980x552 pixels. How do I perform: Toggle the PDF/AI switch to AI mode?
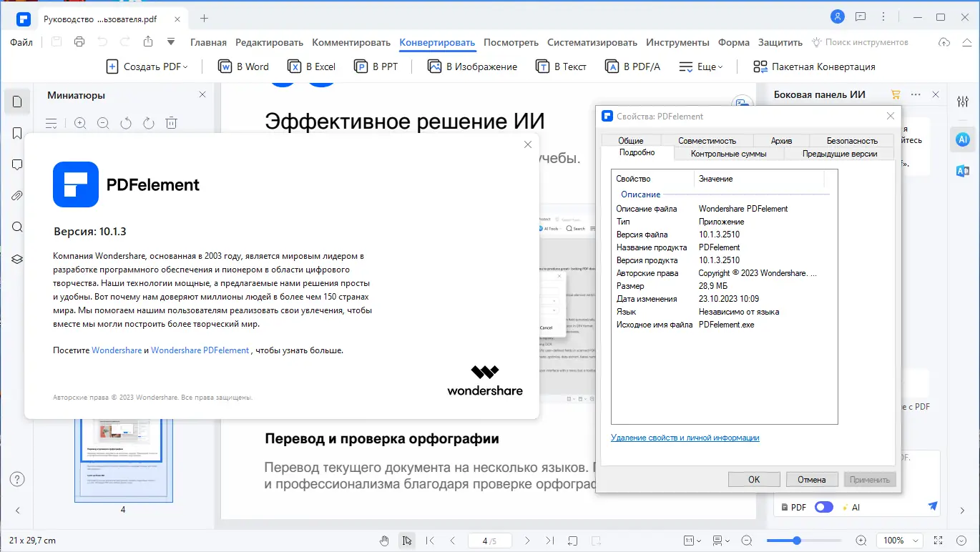pyautogui.click(x=823, y=506)
